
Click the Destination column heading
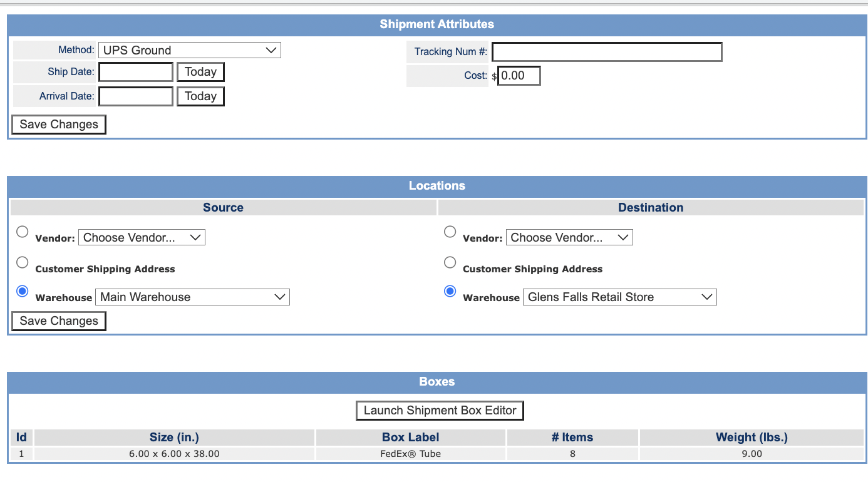tap(651, 208)
